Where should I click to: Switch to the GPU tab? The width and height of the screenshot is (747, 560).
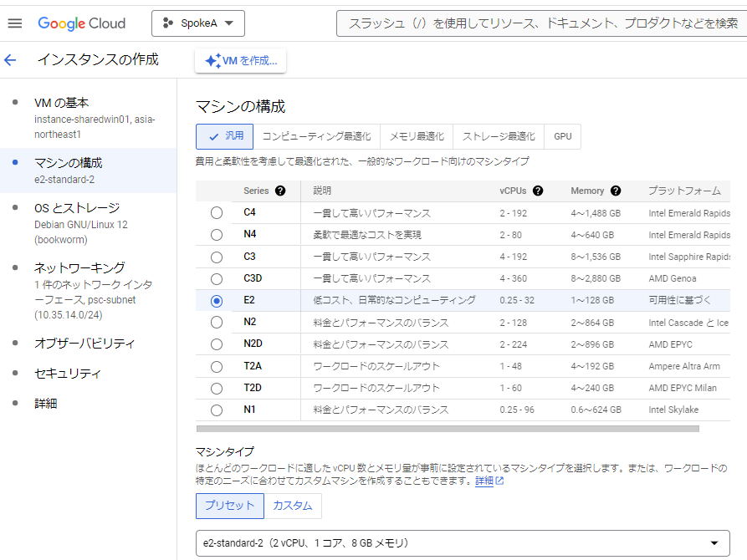click(563, 136)
